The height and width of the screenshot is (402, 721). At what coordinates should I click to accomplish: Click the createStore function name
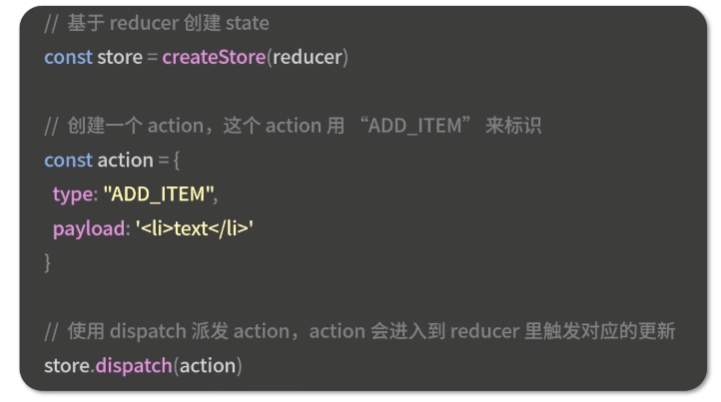coord(214,57)
